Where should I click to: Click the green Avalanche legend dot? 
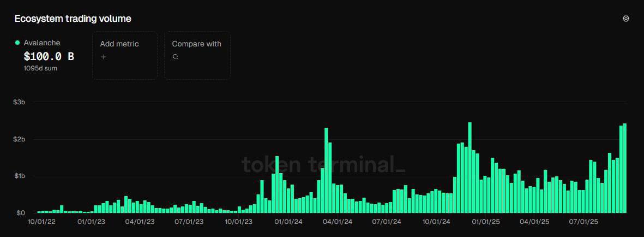click(17, 43)
